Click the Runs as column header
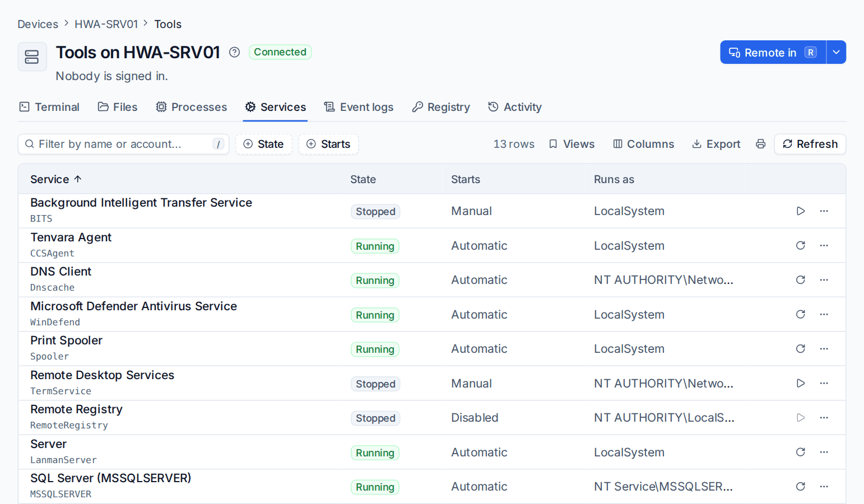The height and width of the screenshot is (504, 864). click(x=614, y=179)
